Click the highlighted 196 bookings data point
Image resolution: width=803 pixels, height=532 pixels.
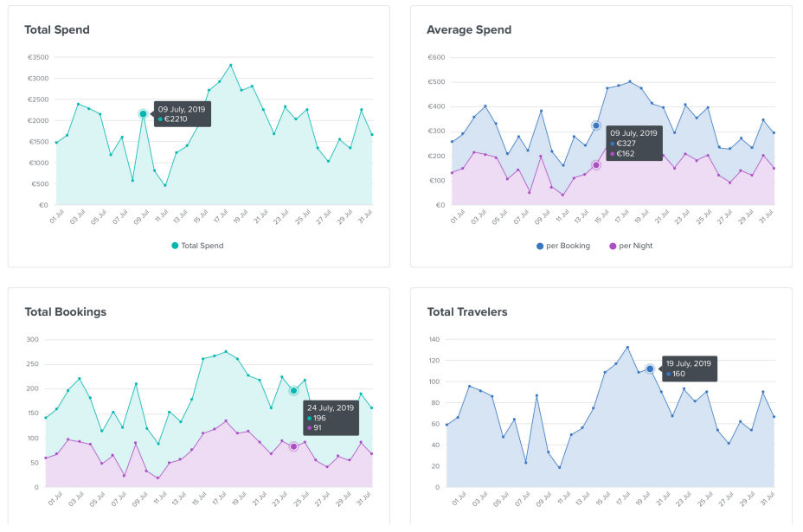(293, 391)
